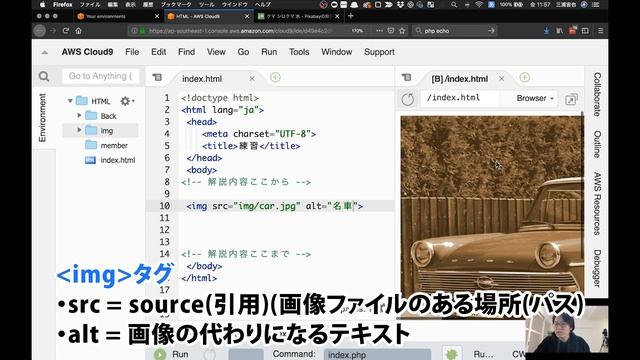Pop the preview out into a new window
The height and width of the screenshot is (360, 640).
coord(571,99)
